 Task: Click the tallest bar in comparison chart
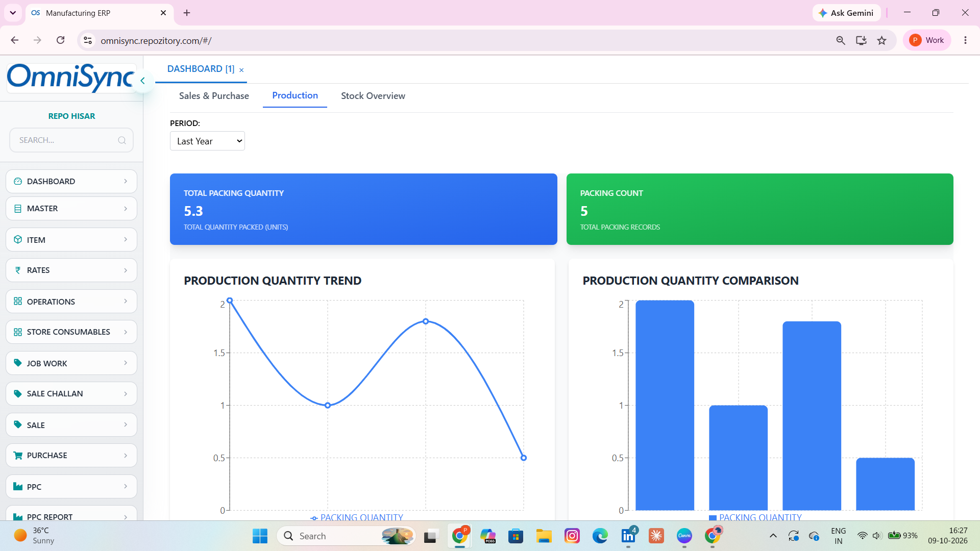coord(665,405)
